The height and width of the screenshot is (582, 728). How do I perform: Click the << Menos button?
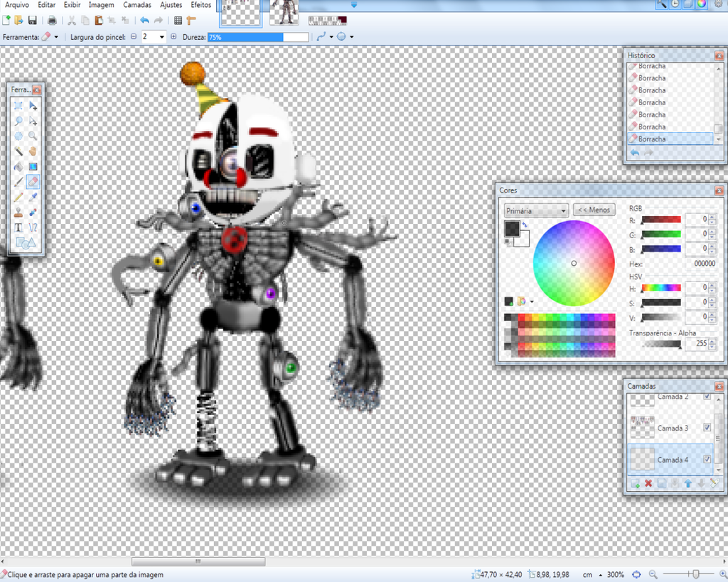click(x=594, y=210)
